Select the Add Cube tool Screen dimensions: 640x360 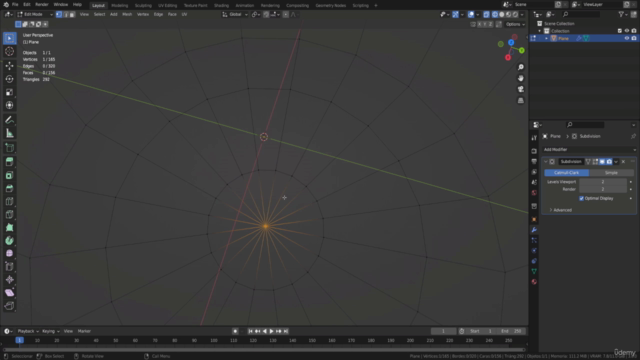(x=9, y=148)
